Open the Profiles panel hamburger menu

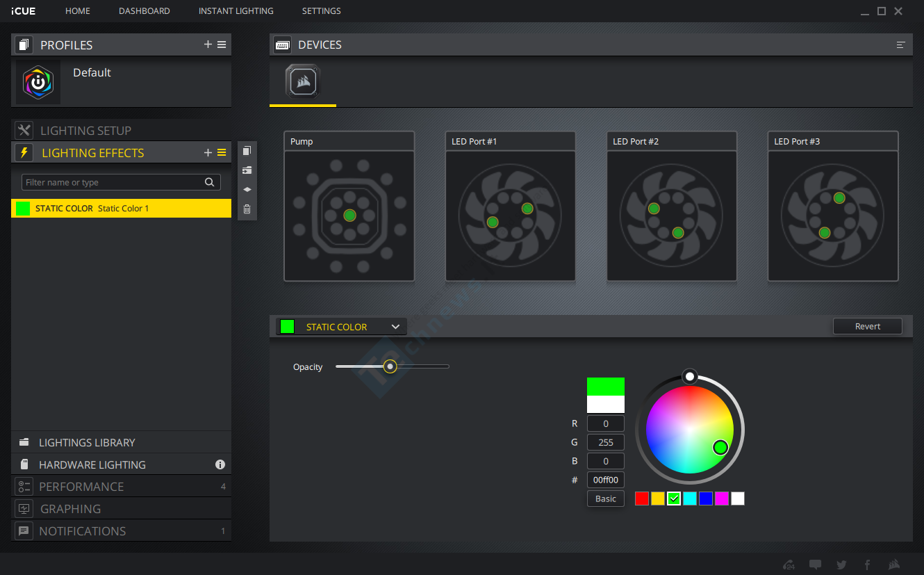click(222, 44)
